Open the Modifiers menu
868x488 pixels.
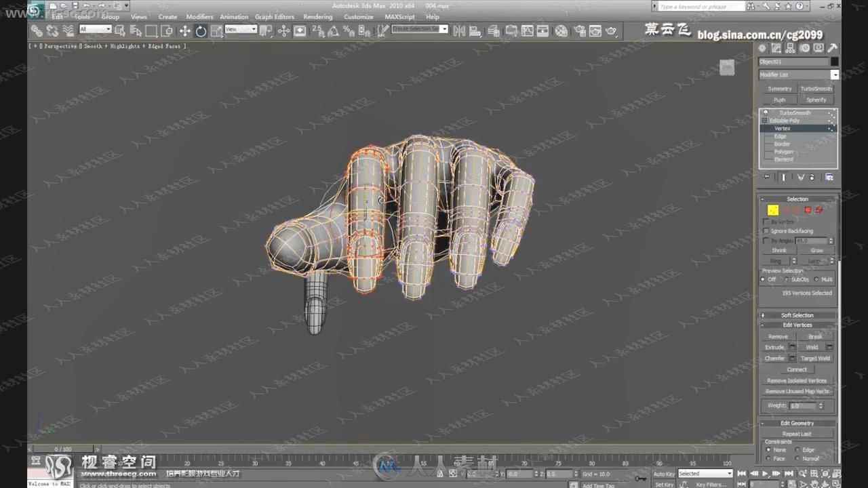pyautogui.click(x=199, y=17)
